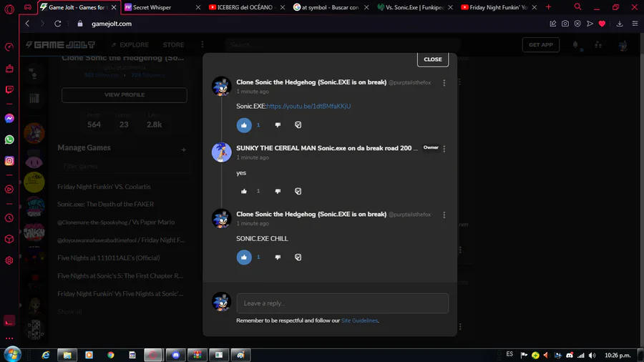The image size is (644, 362).
Task: Open GX Control speedometer panel
Action: (9, 47)
